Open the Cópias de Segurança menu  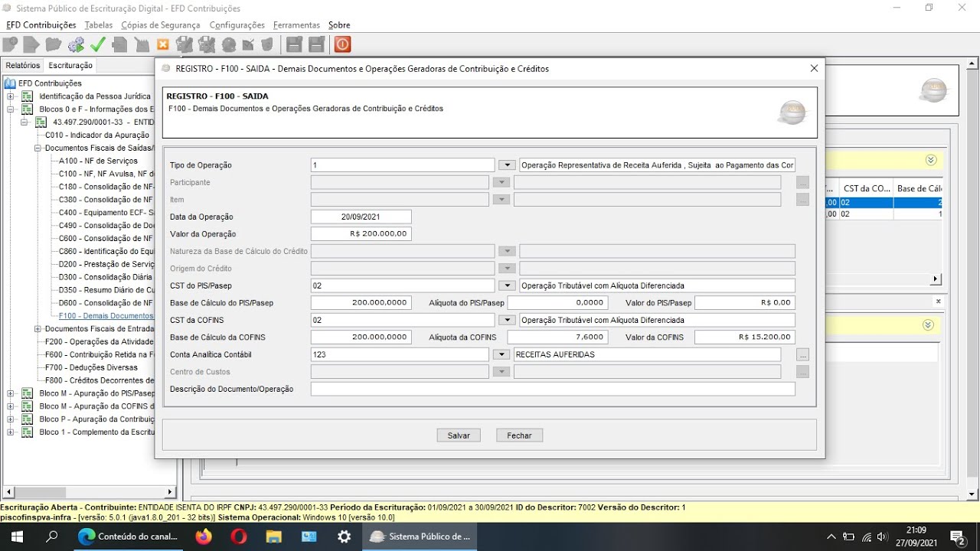[161, 25]
